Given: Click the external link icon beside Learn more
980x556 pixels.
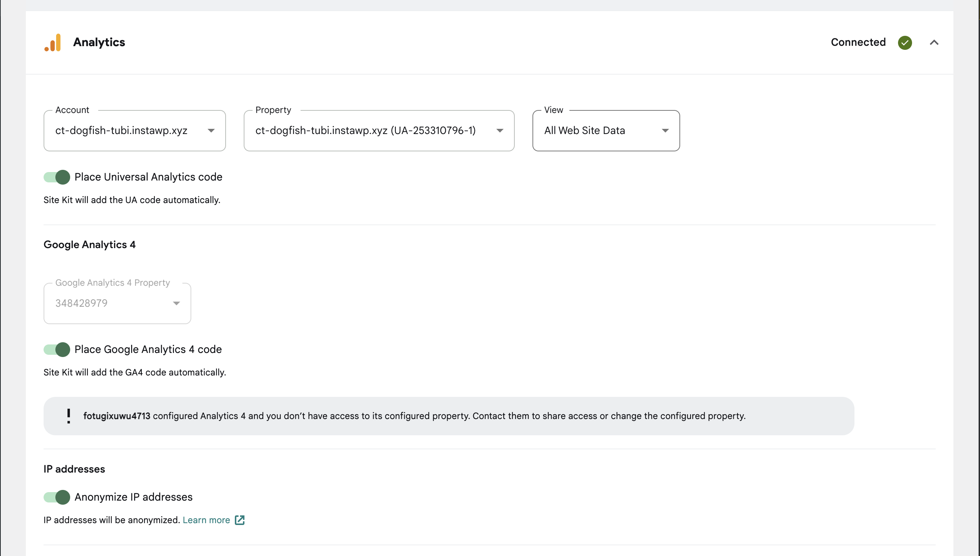Looking at the screenshot, I should pyautogui.click(x=240, y=520).
